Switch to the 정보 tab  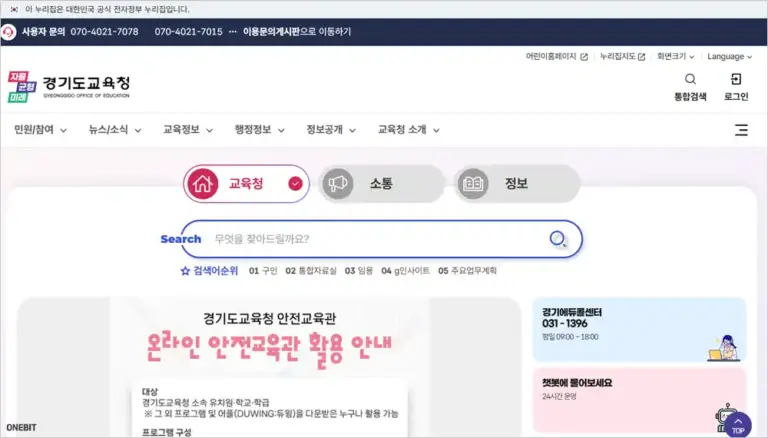[x=517, y=184]
